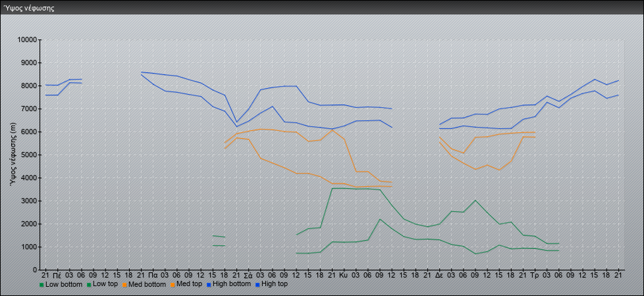Show the High top series via legend text
Viewport: 644px width, 296px height.
click(275, 285)
